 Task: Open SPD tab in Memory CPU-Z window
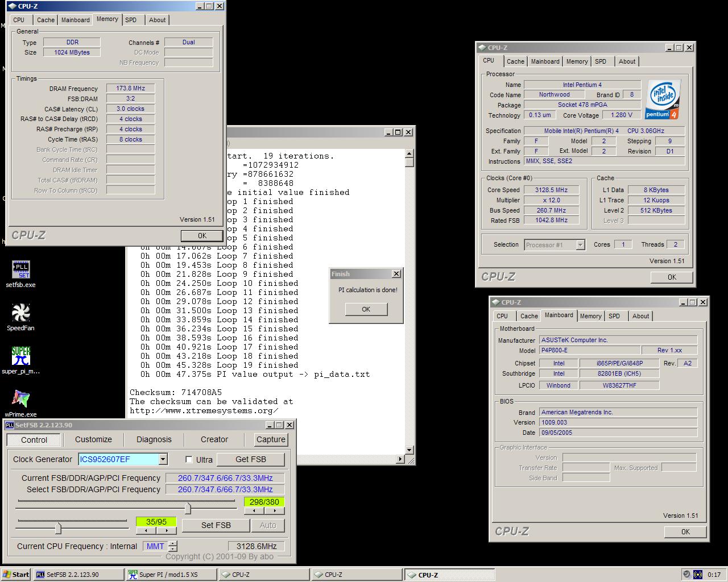131,20
